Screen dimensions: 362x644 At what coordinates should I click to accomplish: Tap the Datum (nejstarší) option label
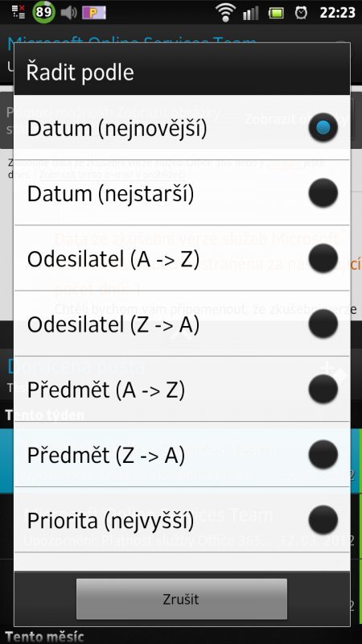tap(110, 194)
